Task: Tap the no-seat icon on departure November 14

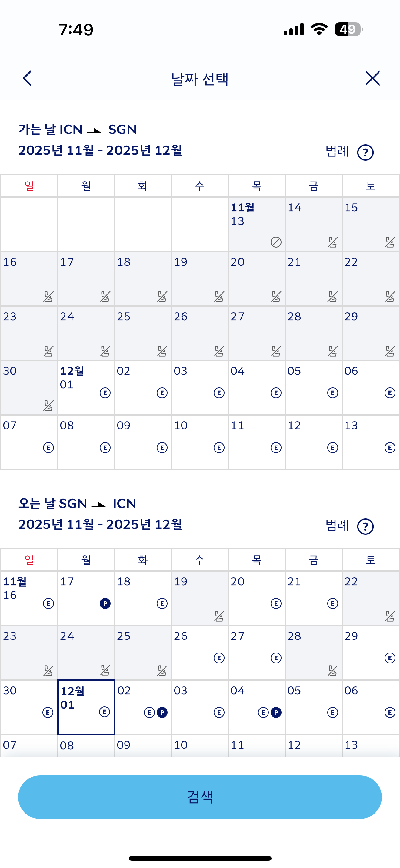Action: click(x=332, y=242)
